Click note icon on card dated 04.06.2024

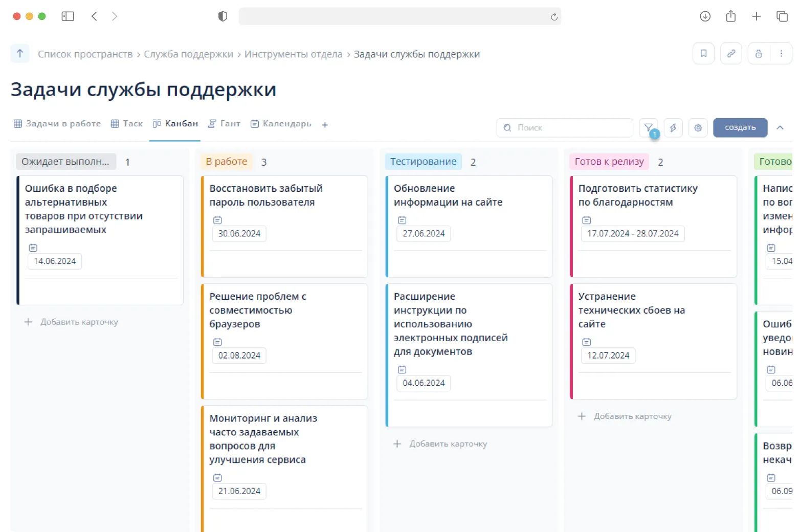[402, 369]
